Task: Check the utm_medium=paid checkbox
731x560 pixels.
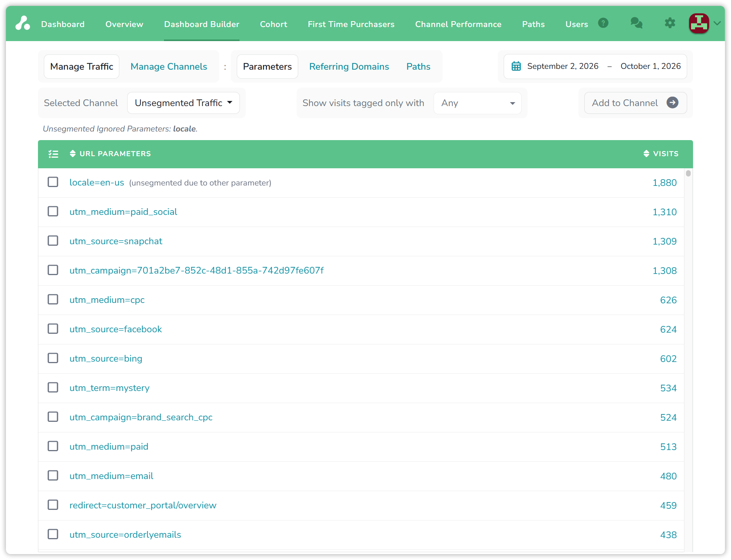Action: pyautogui.click(x=53, y=446)
